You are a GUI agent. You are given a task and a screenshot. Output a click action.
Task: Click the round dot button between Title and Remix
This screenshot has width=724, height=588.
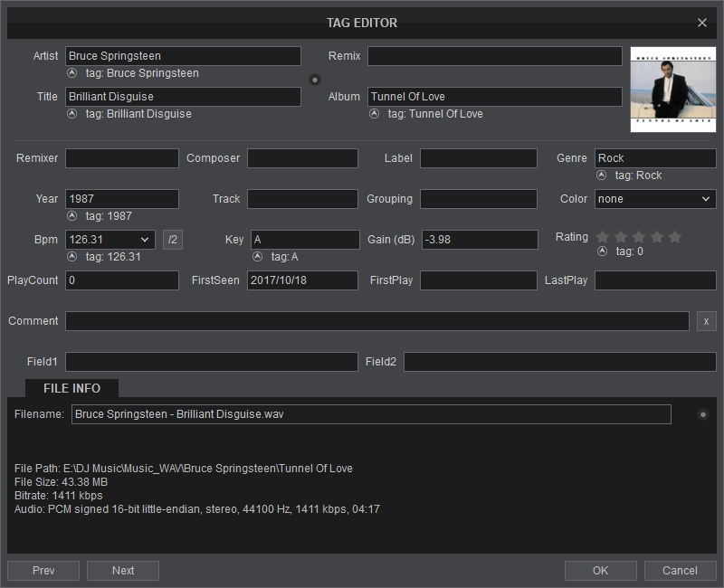tap(315, 80)
